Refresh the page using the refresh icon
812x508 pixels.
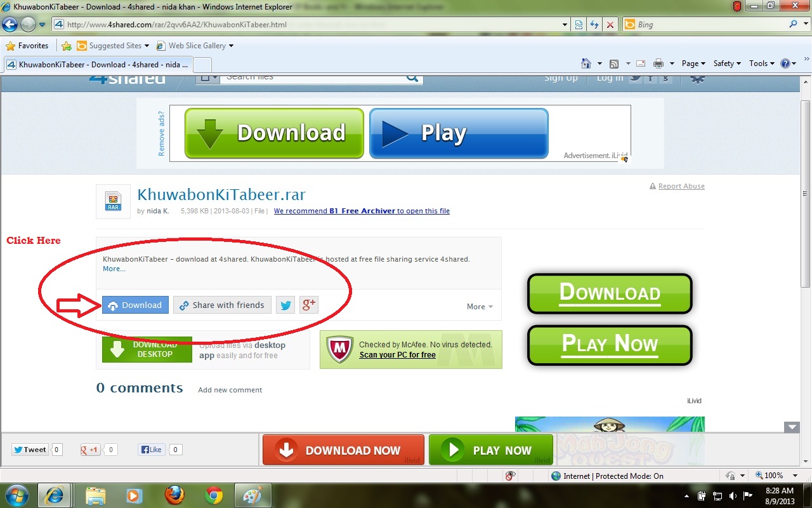(x=594, y=25)
